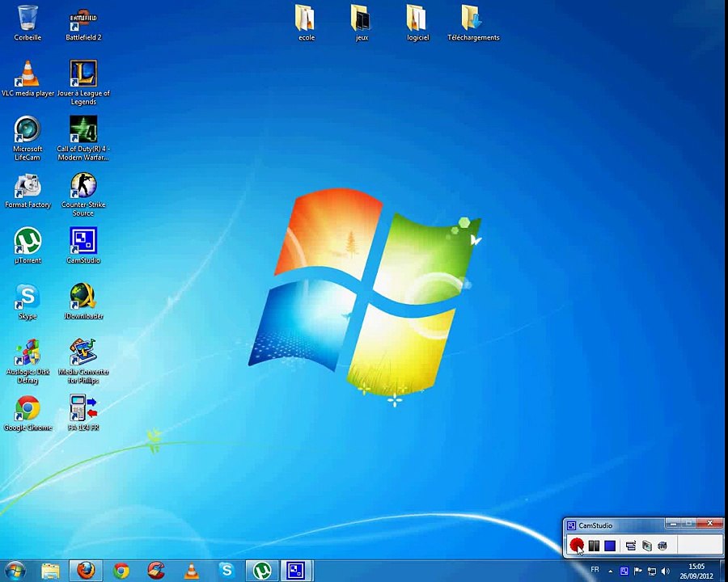Viewport: 728px width, 582px height.
Task: Open Firefox from the taskbar
Action: tap(86, 571)
